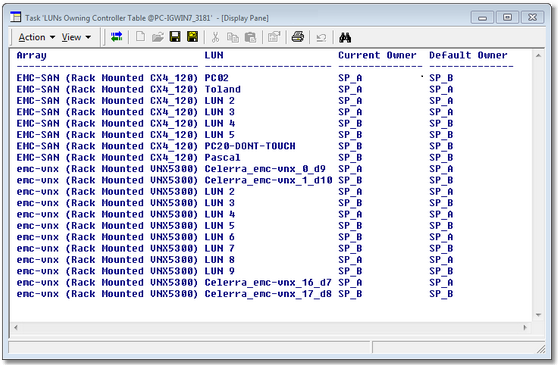Close the Task display pane window
The image size is (558, 365).
pos(532,17)
